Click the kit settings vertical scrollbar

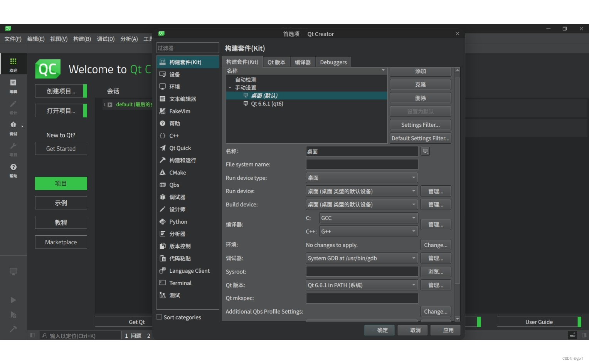point(457,180)
